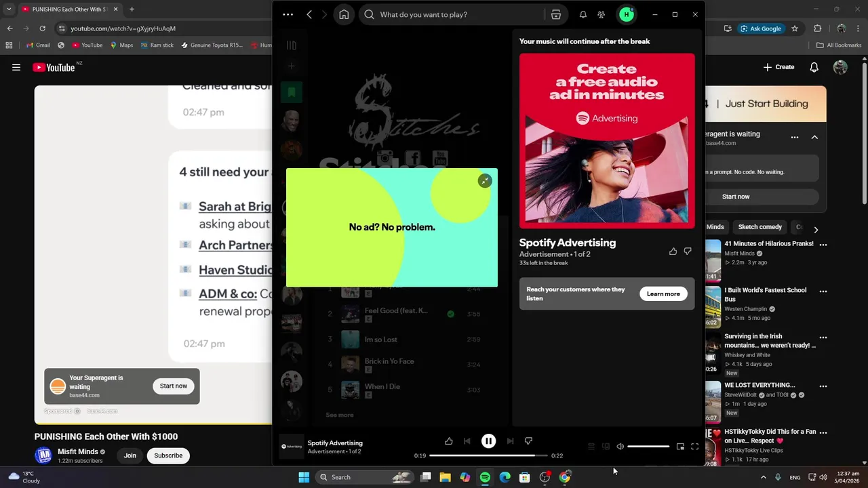
Task: Click YouTube Create button
Action: [x=778, y=67]
